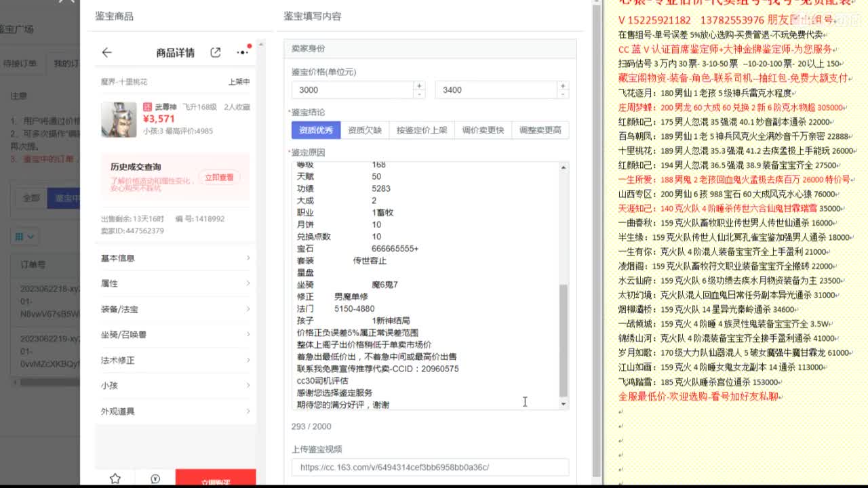This screenshot has height=488, width=868.
Task: Open the table column dropdown icon in background
Action: click(x=24, y=237)
